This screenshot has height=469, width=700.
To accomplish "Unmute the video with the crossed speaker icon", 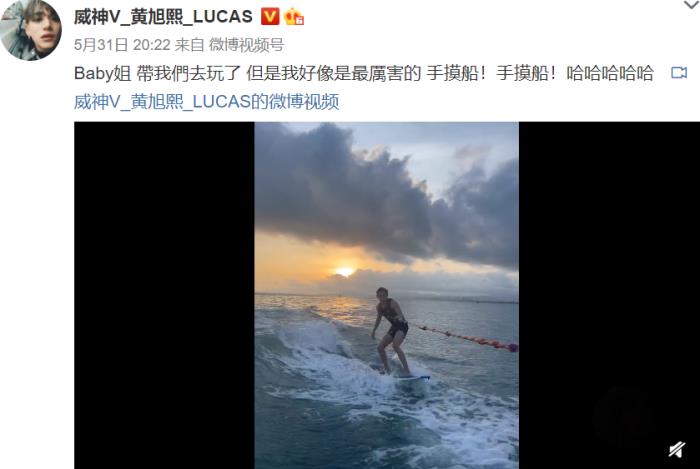I will (677, 449).
